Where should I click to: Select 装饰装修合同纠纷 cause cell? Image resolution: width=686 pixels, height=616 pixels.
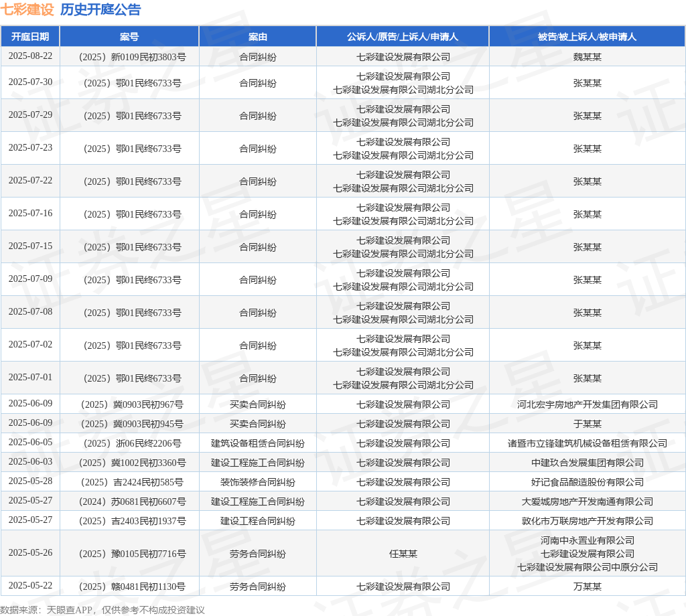click(258, 482)
